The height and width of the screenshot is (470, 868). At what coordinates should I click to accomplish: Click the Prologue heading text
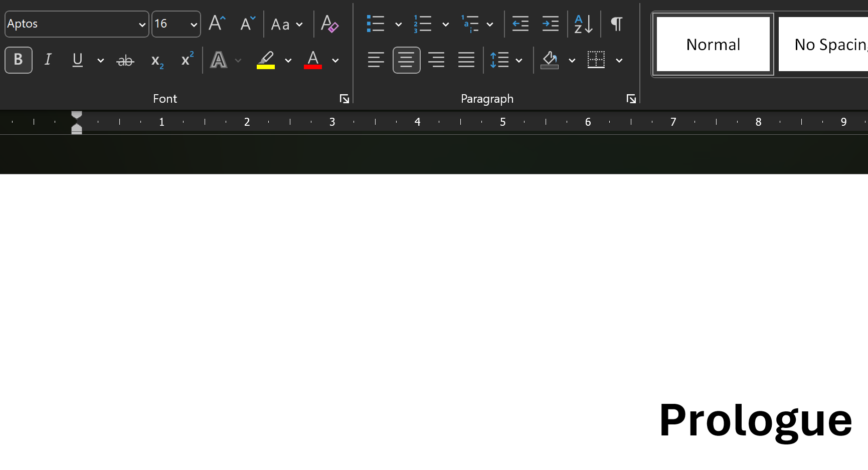755,420
